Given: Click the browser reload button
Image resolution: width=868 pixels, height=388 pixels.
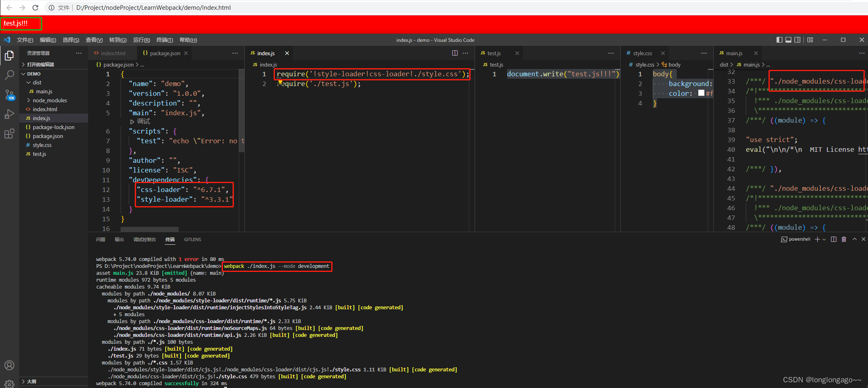Looking at the screenshot, I should coord(35,8).
